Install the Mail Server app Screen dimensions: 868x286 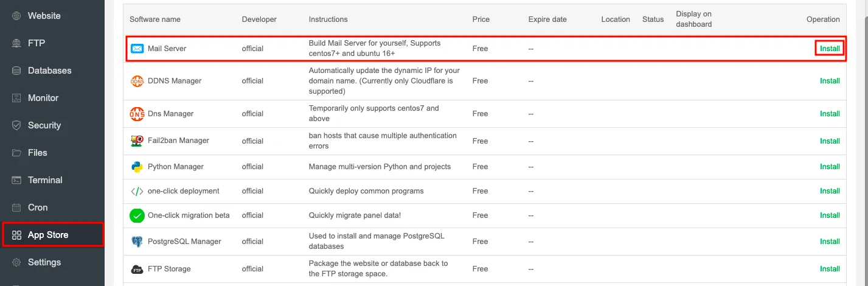tap(830, 49)
